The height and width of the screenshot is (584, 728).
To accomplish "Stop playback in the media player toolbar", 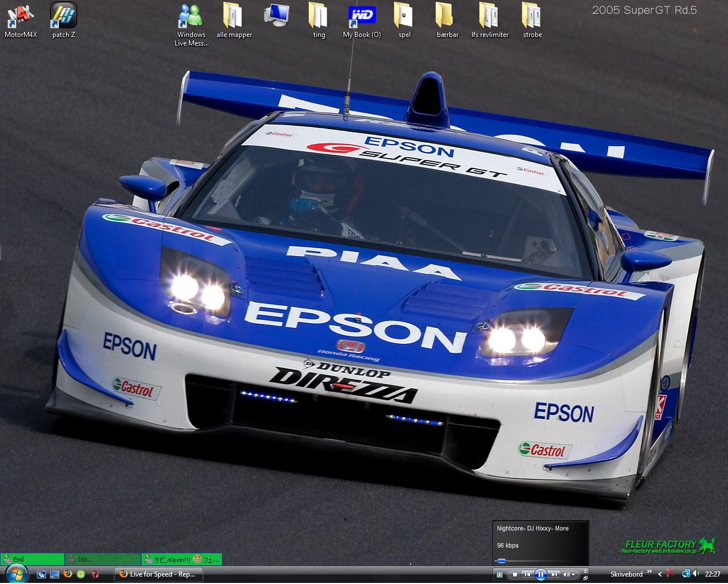I will pos(515,574).
